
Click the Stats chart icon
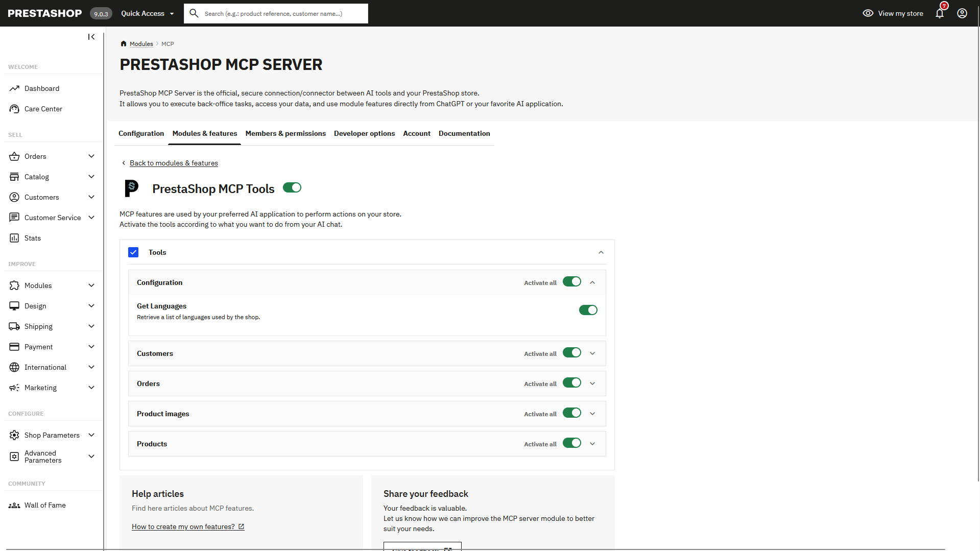tap(14, 238)
